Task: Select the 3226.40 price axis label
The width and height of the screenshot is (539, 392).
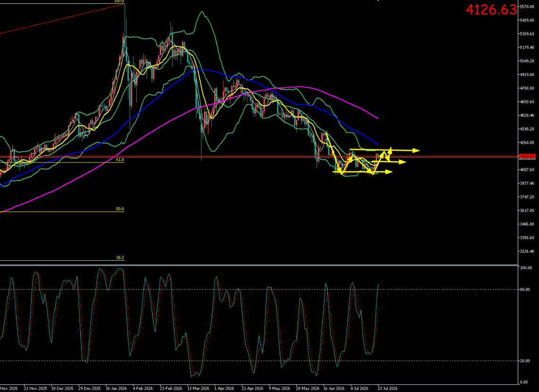Action: (527, 251)
